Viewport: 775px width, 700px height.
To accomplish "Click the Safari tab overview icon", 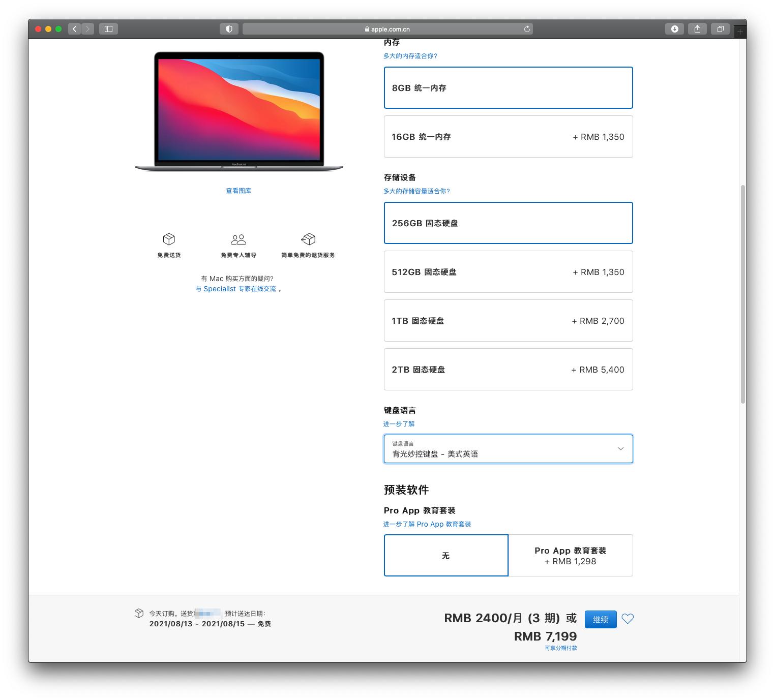I will click(x=720, y=29).
